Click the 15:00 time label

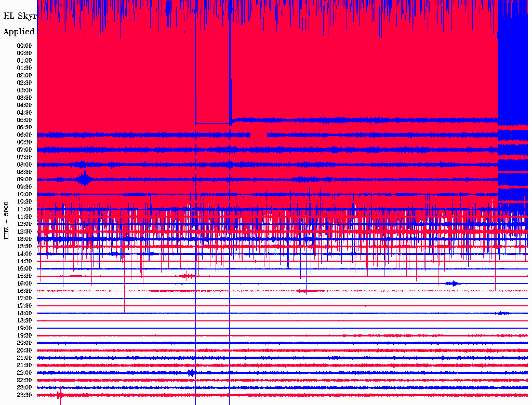[24, 268]
